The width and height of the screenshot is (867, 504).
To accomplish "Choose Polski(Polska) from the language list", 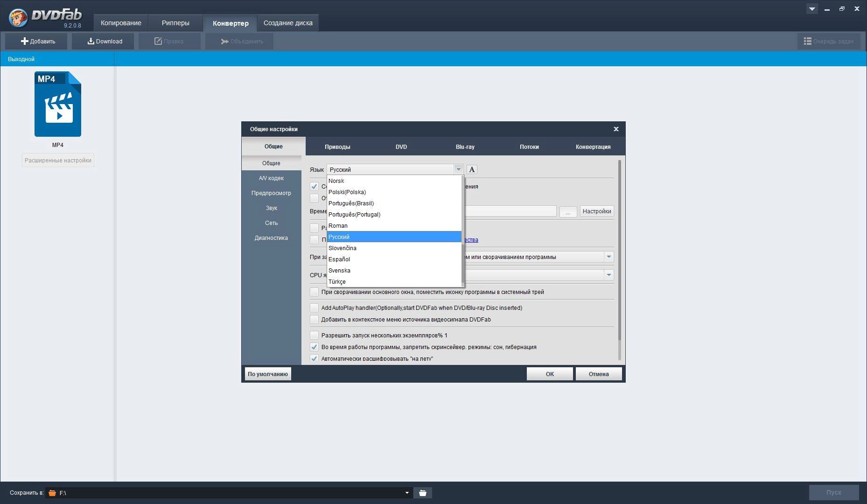I will tap(394, 192).
